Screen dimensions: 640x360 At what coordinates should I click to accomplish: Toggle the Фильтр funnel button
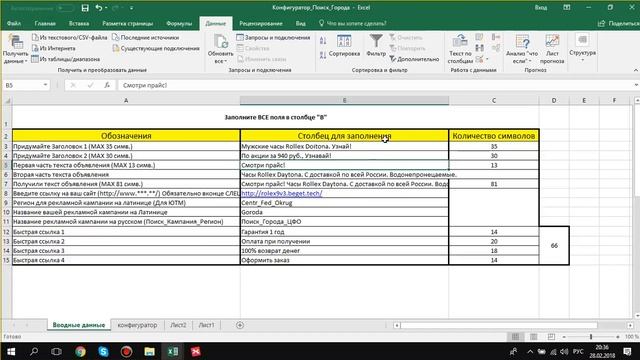(376, 45)
